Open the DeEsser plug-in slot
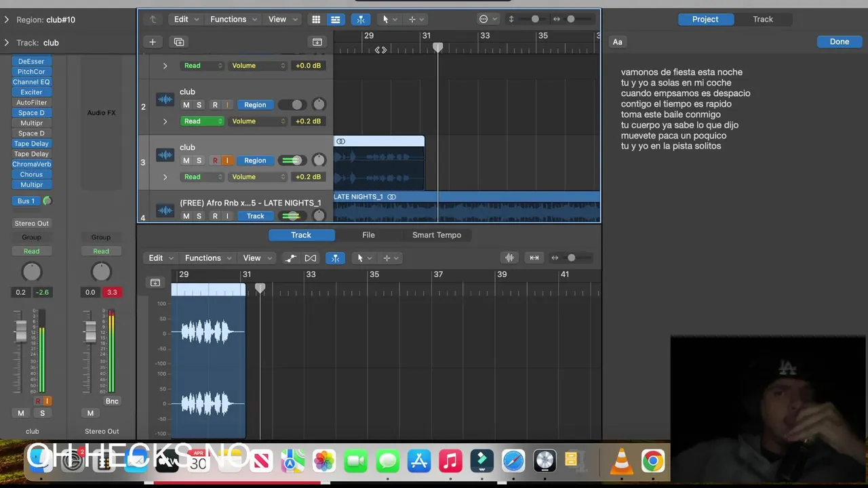Image resolution: width=868 pixels, height=488 pixels. point(31,61)
